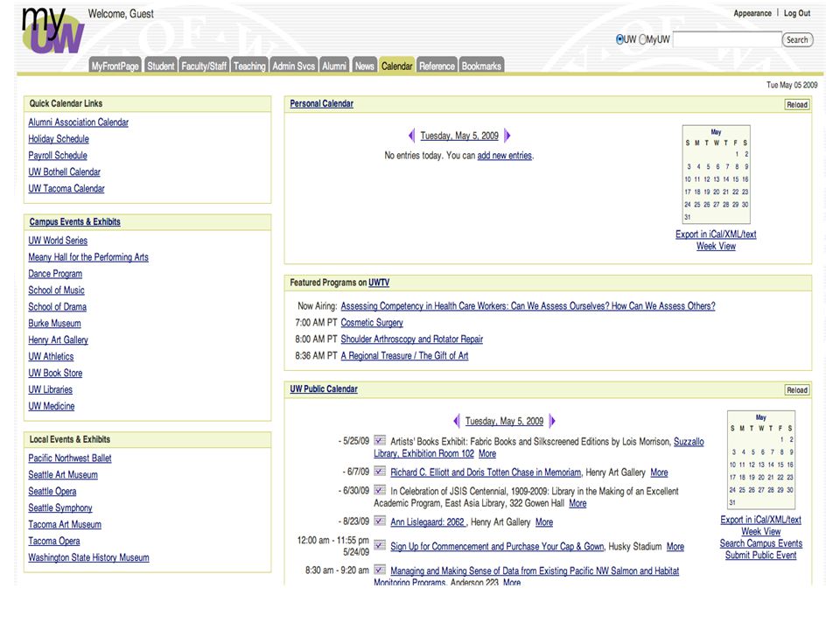Viewport: 840px width, 630px height.
Task: Open Pacific Northwest Ballet link
Action: (70, 458)
